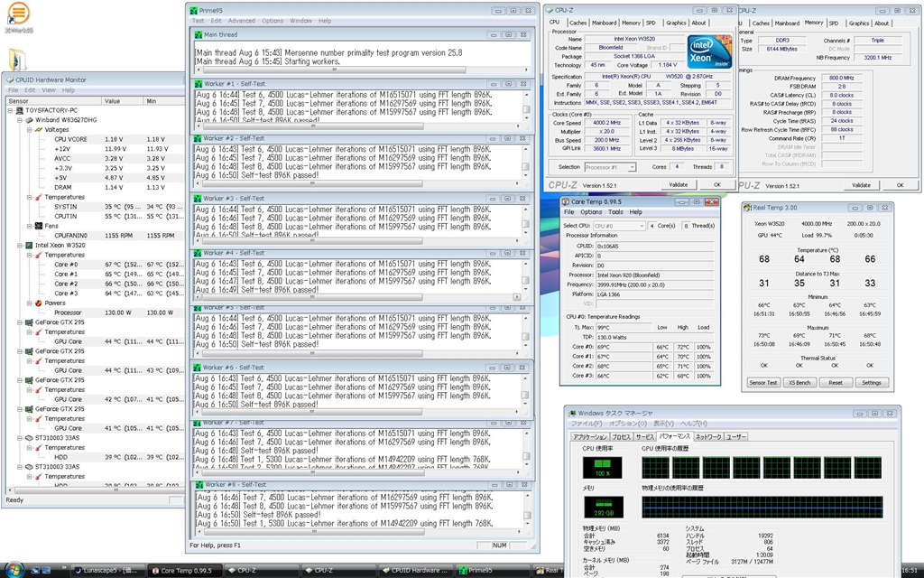Collapse the Winbond W83627DHG tree node
The height and width of the screenshot is (578, 924).
point(20,120)
